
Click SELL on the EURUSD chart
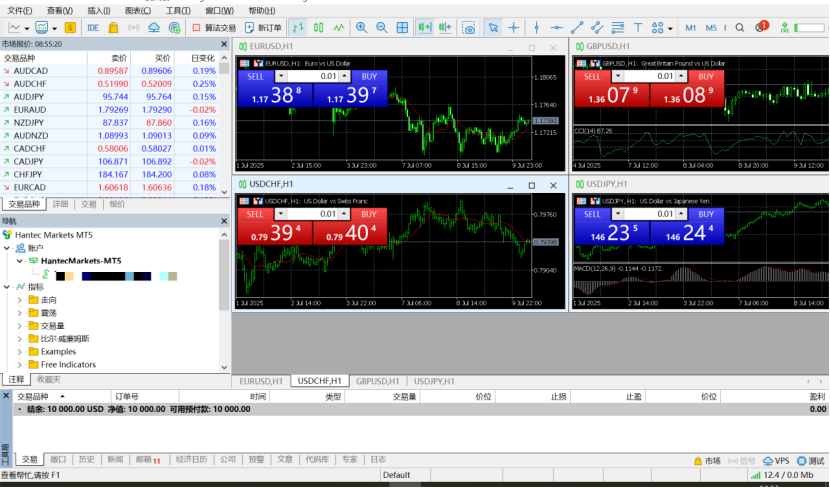[255, 77]
